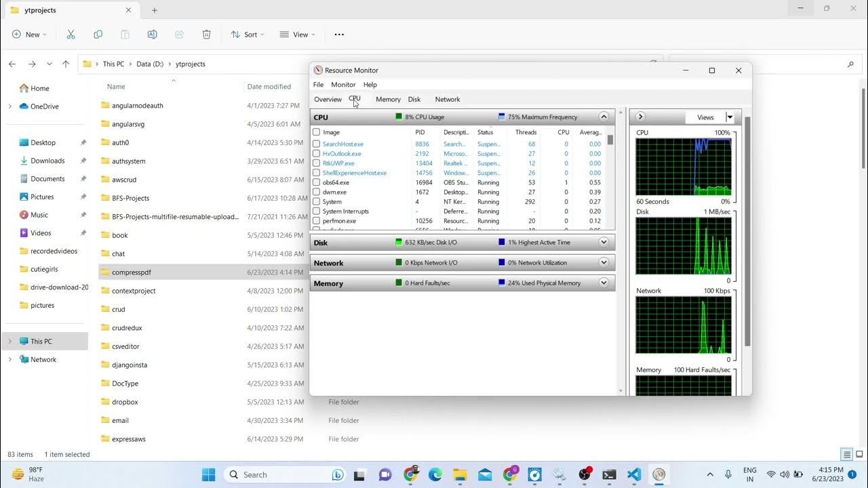
Task: Check the SearchHost.exe process checkbox
Action: tap(316, 144)
